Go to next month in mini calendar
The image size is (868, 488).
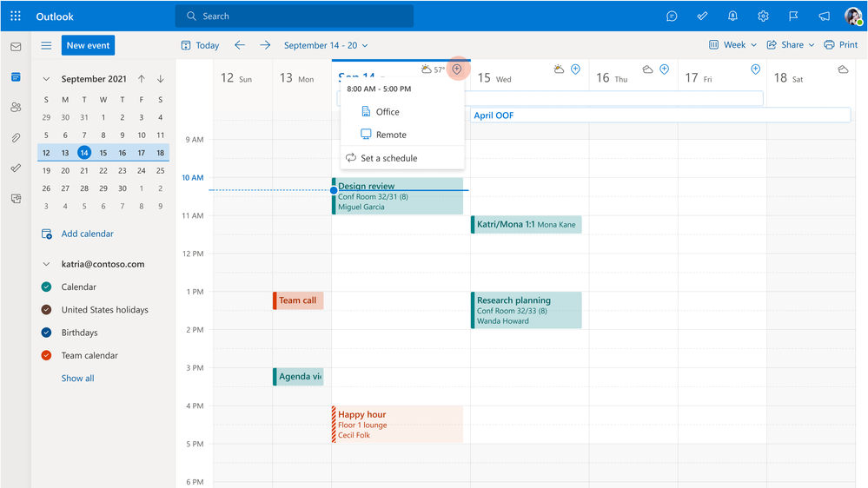pos(161,78)
